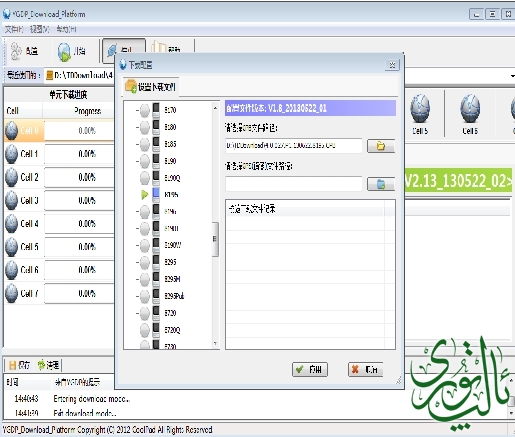Expand the 8295M tree node

137,279
